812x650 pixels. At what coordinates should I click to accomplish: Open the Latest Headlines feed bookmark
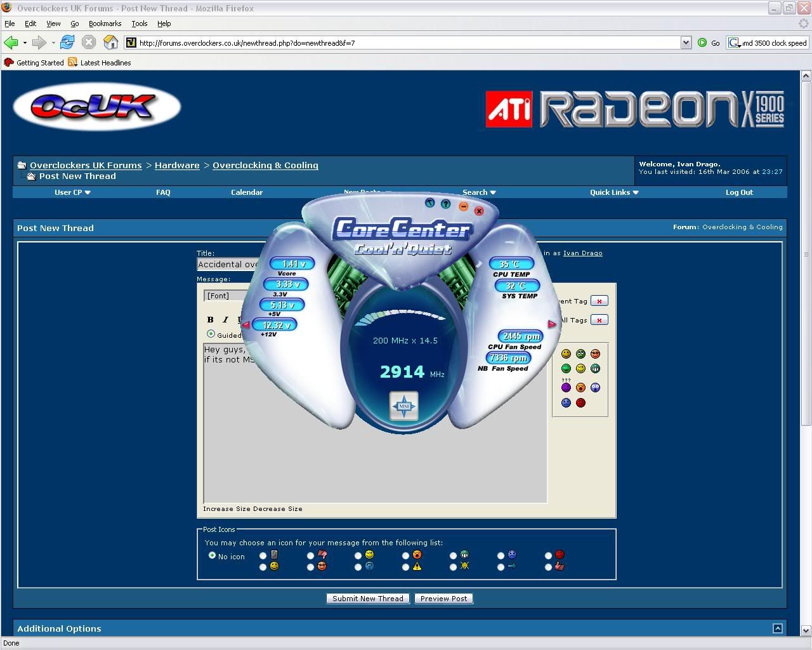click(x=100, y=62)
